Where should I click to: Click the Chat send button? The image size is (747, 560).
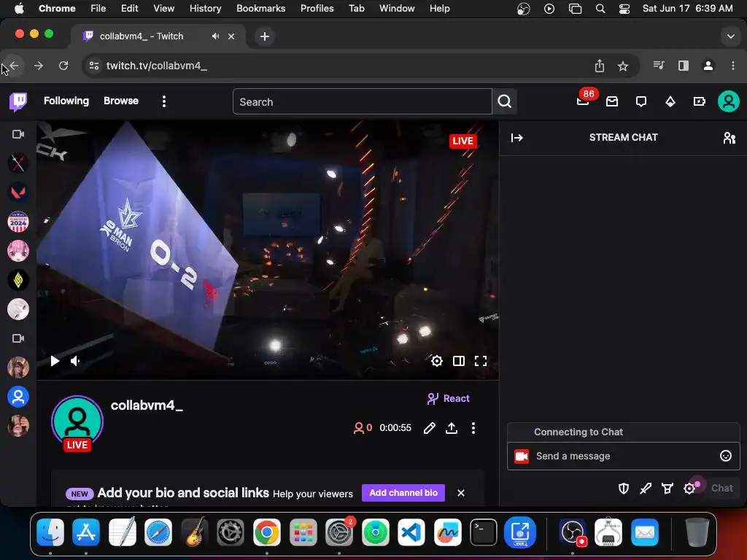[x=721, y=488]
